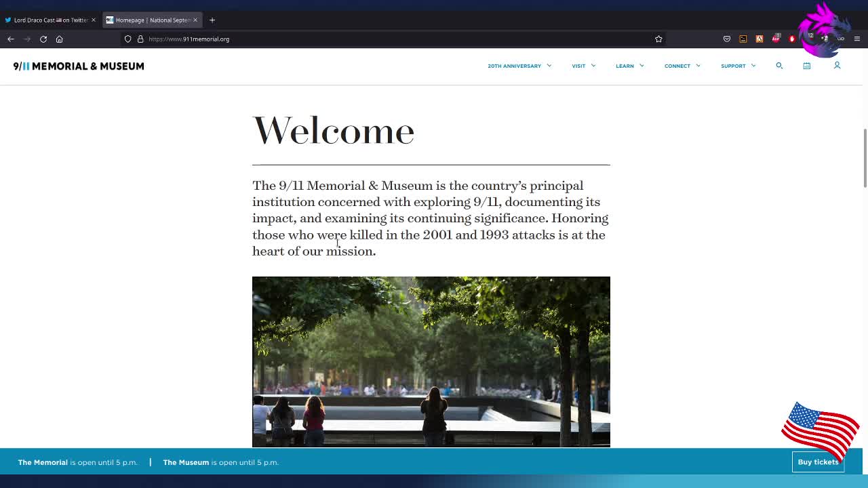Go back to the previous page

point(11,39)
